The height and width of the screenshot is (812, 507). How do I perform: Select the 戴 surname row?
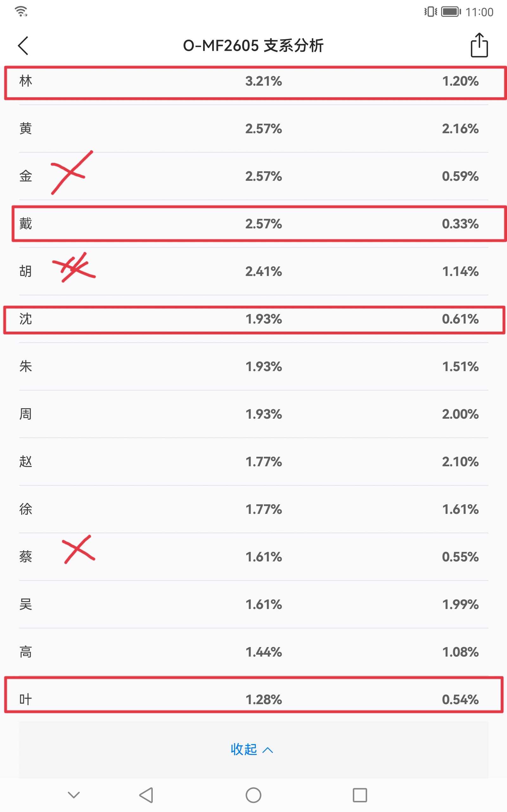point(253,224)
